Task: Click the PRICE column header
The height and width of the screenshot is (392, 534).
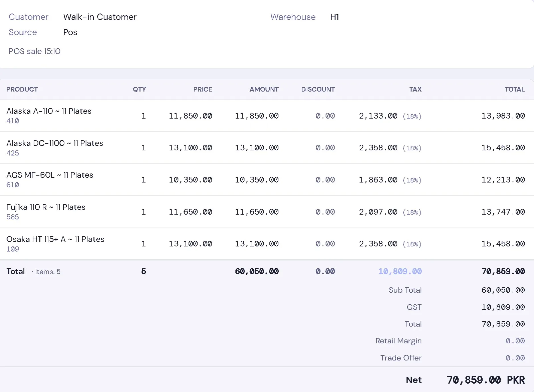Action: (x=203, y=89)
